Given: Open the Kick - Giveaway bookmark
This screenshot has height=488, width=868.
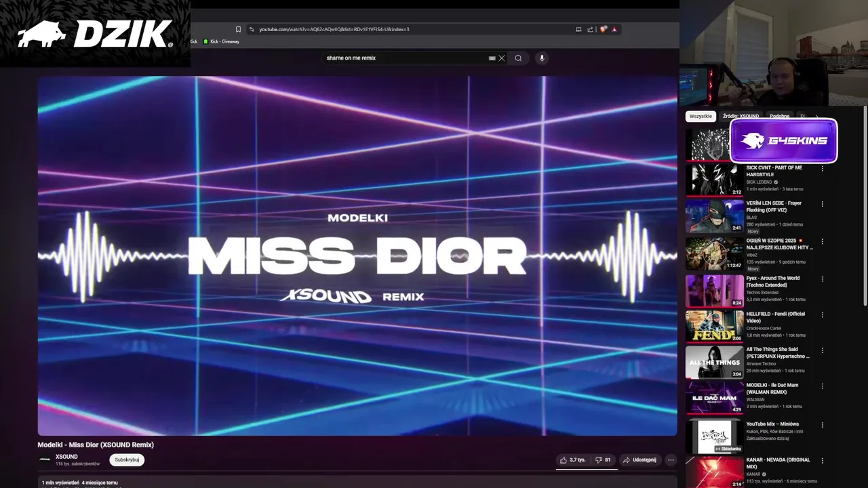Looking at the screenshot, I should coord(221,41).
